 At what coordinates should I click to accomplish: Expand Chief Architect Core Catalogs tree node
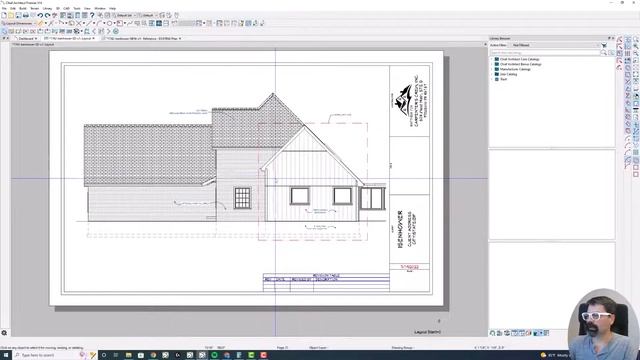pos(492,59)
